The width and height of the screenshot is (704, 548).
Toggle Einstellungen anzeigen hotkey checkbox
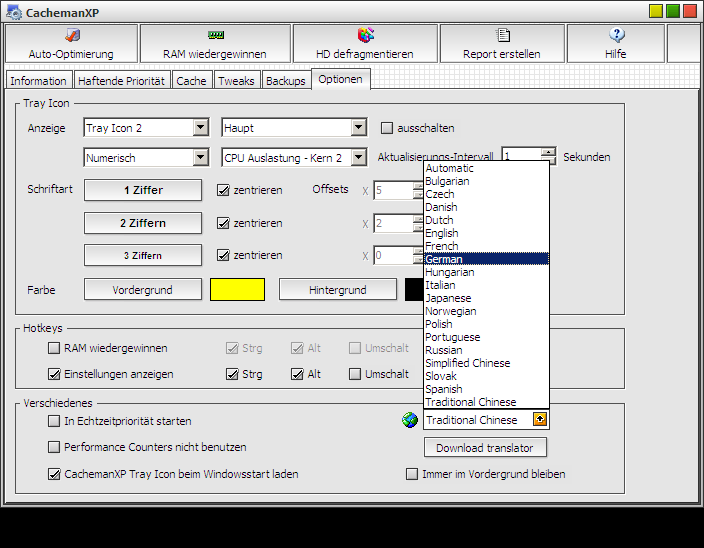pos(54,374)
